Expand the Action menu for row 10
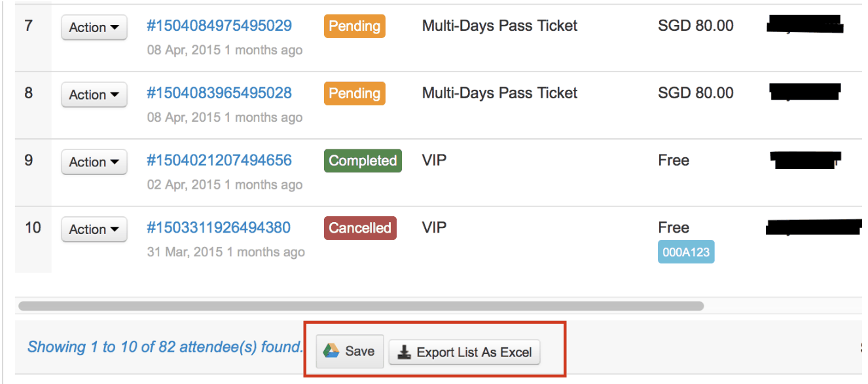The width and height of the screenshot is (868, 384). click(94, 229)
